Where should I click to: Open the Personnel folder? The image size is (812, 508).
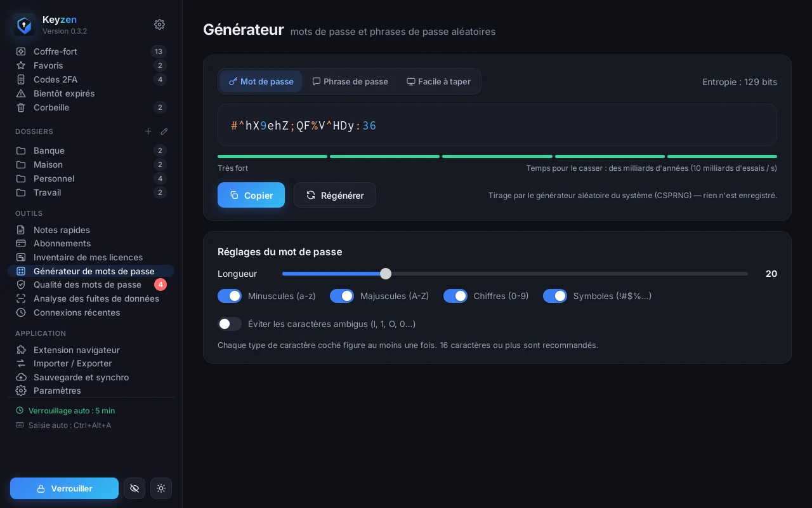[x=91, y=178]
